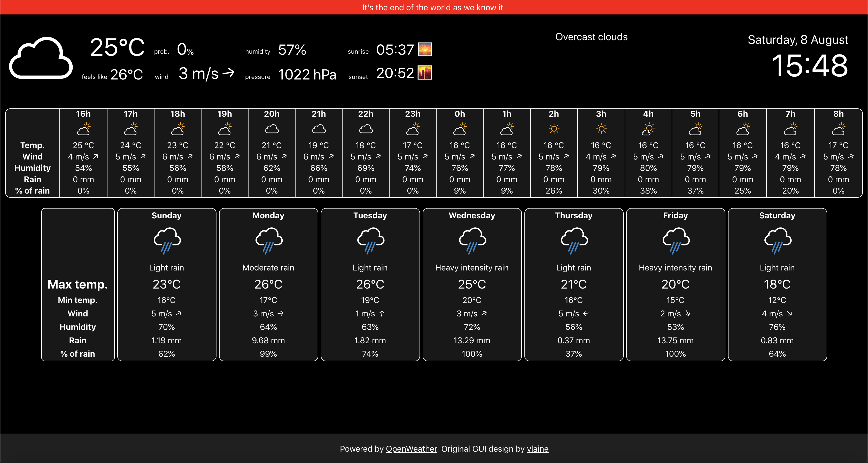Click the sunrise image icon
Screen dimensions: 868x463
[424, 50]
